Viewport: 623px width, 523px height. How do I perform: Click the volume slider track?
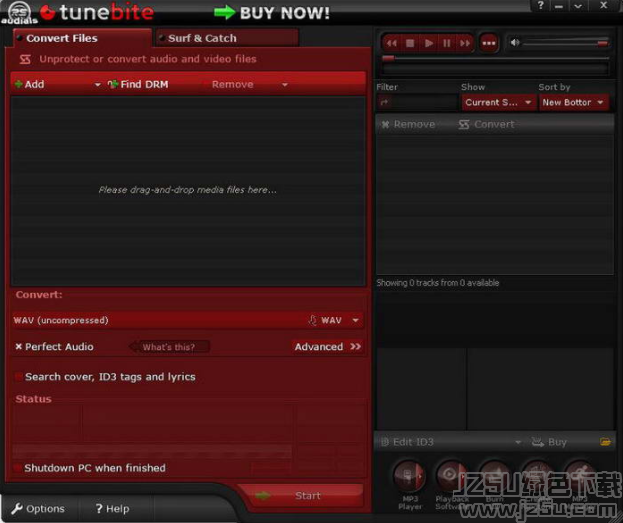tap(565, 43)
